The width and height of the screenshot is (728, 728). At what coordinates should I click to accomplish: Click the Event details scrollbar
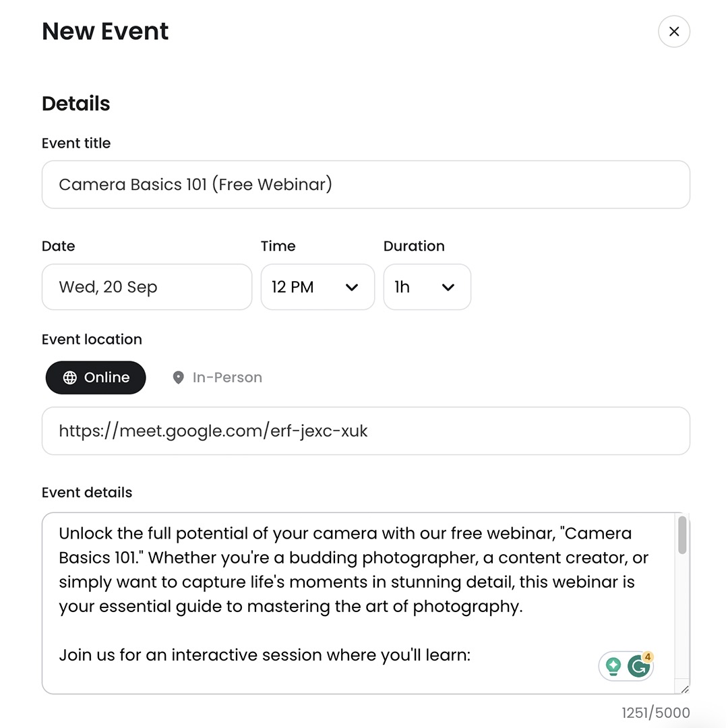(x=681, y=535)
